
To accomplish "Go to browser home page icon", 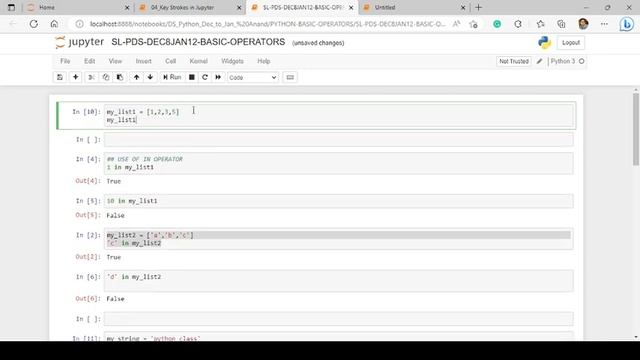I will tap(54, 24).
